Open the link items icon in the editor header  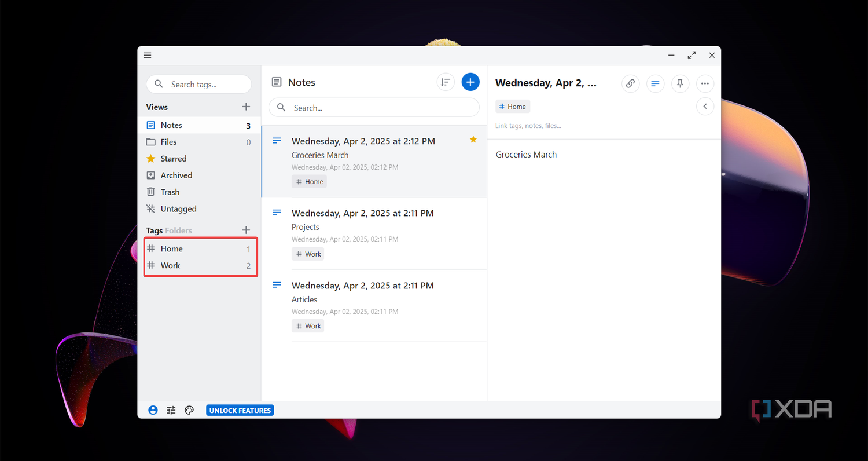(630, 83)
